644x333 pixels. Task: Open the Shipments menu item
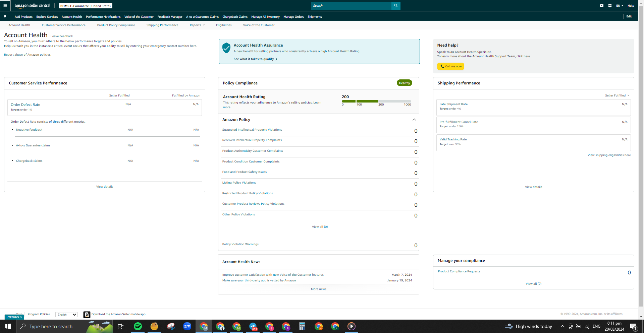315,17
